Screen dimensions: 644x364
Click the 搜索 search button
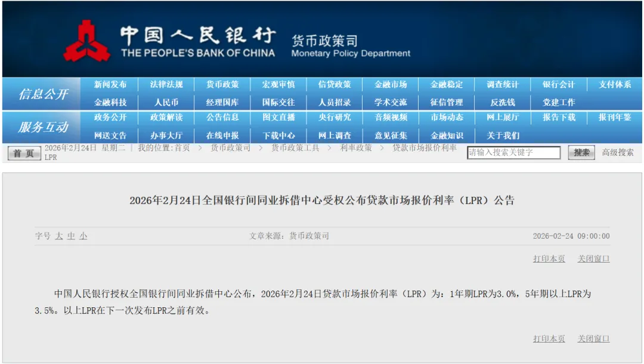581,152
